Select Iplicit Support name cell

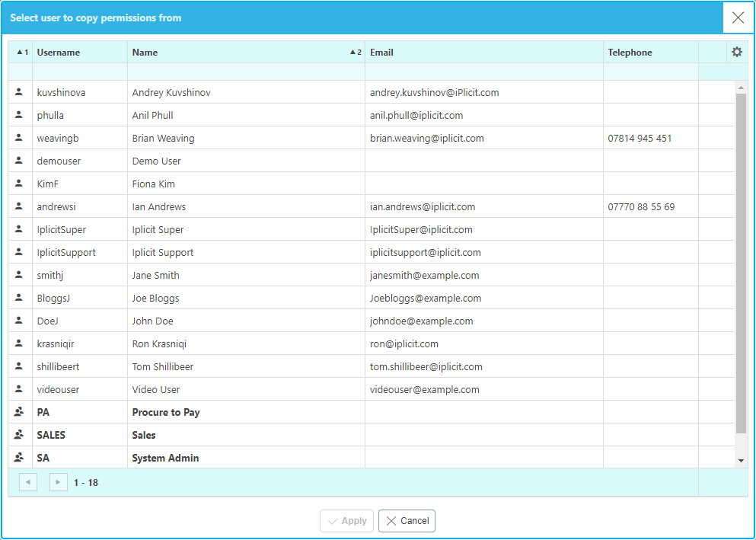(x=246, y=252)
